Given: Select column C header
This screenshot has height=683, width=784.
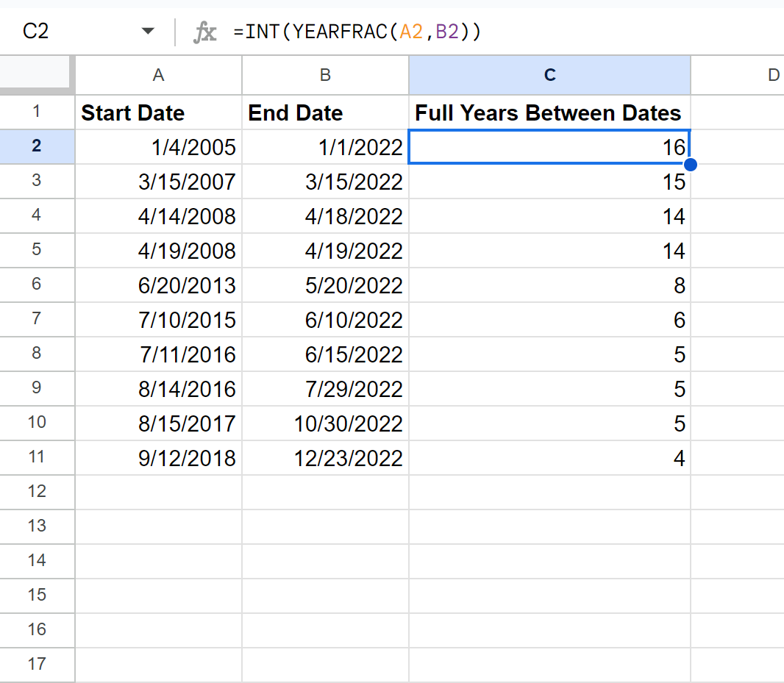Looking at the screenshot, I should pyautogui.click(x=549, y=75).
